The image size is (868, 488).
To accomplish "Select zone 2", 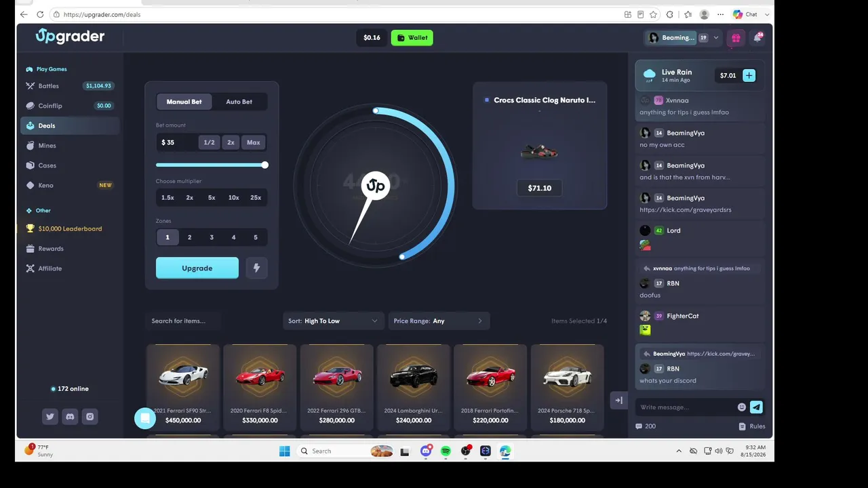I will [x=190, y=237].
